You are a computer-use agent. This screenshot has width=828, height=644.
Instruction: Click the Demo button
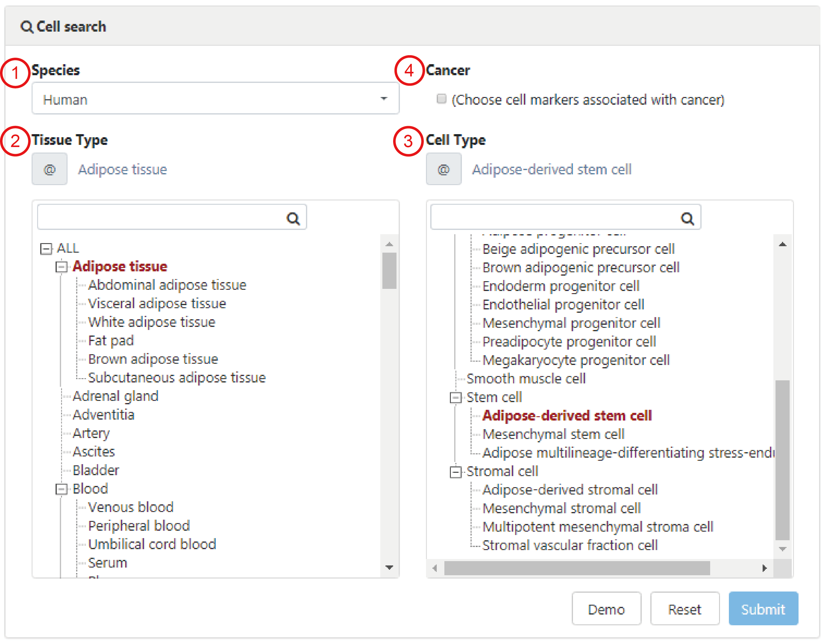click(x=606, y=609)
